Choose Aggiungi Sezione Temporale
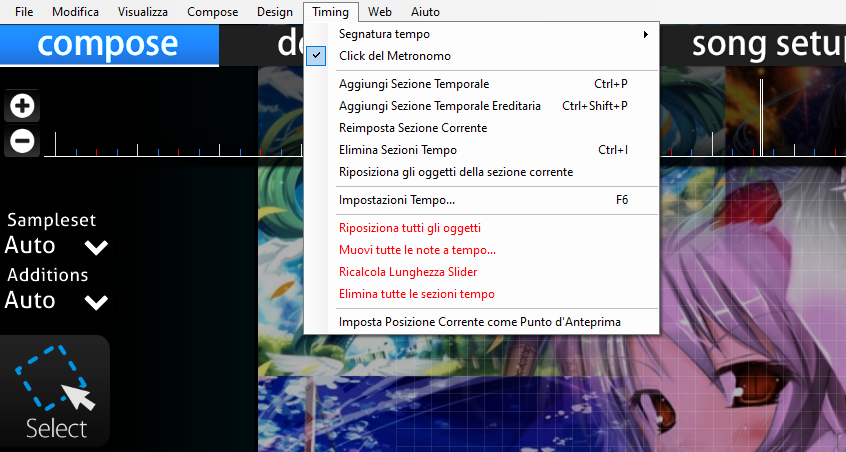Image resolution: width=846 pixels, height=452 pixels. [482, 84]
